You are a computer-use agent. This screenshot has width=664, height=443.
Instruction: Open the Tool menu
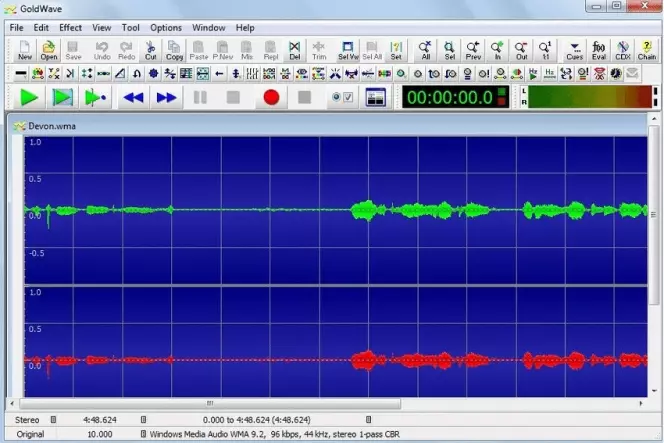130,28
